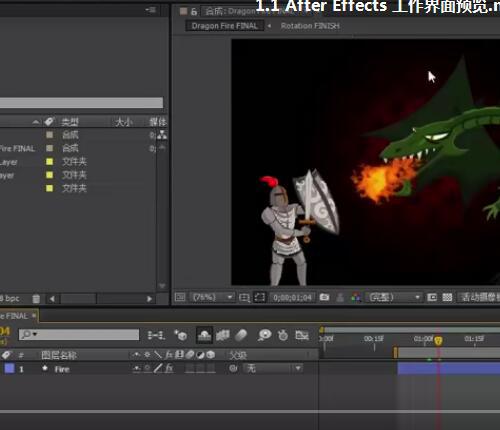Open the project panel options menu
The height and width of the screenshot is (430, 500).
tap(151, 10)
